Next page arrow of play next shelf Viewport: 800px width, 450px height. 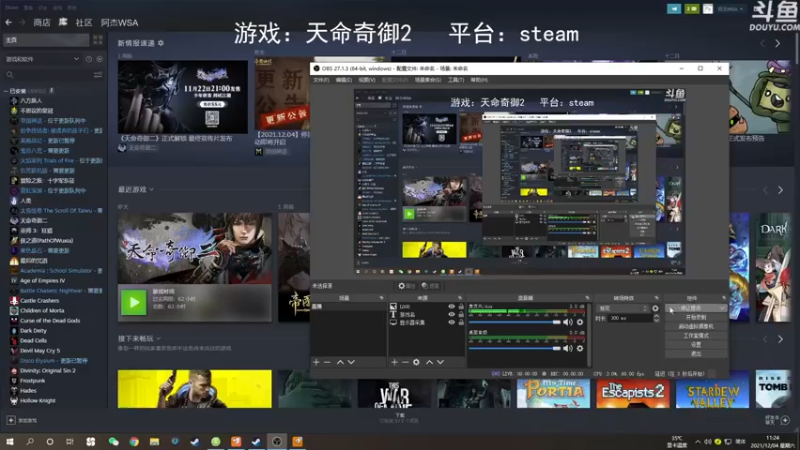[x=780, y=339]
